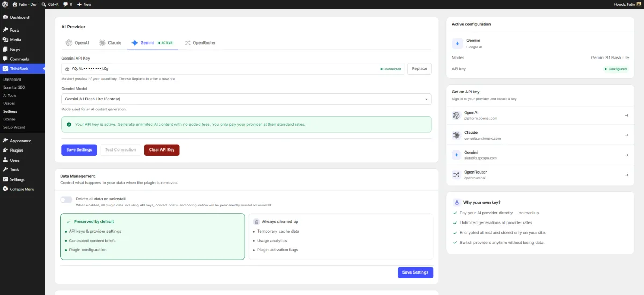Click Save Settings in Data Management
The width and height of the screenshot is (644, 295).
click(x=415, y=272)
